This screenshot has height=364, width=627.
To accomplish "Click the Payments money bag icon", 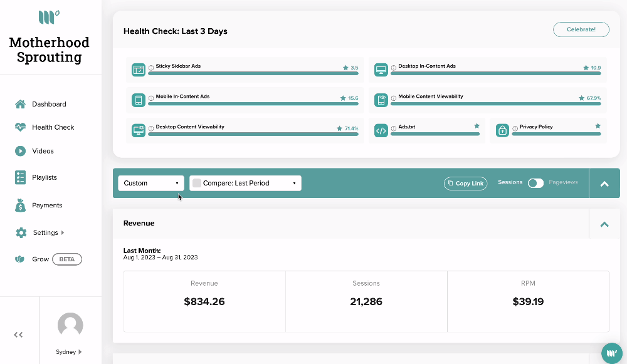I will pyautogui.click(x=21, y=205).
